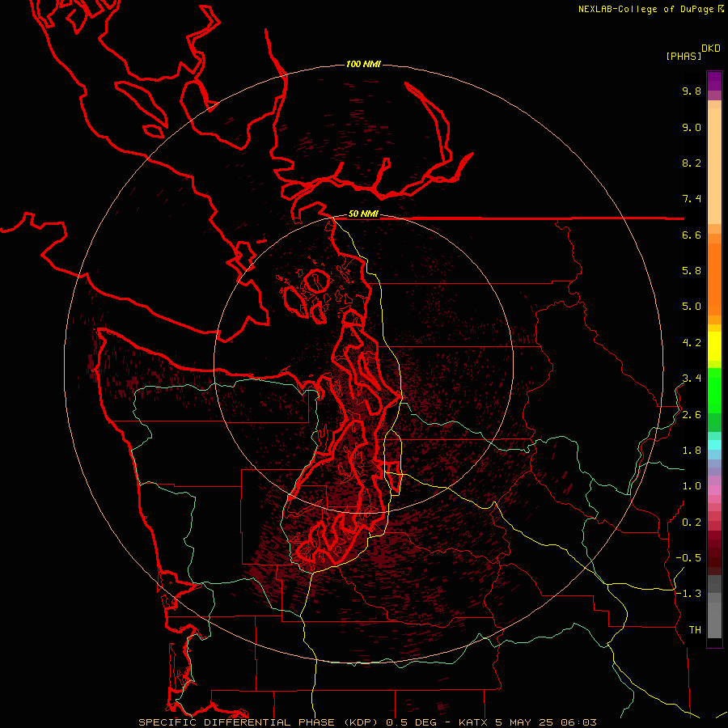Click the 2.6 scale value
The height and width of the screenshot is (728, 728).
point(692,415)
